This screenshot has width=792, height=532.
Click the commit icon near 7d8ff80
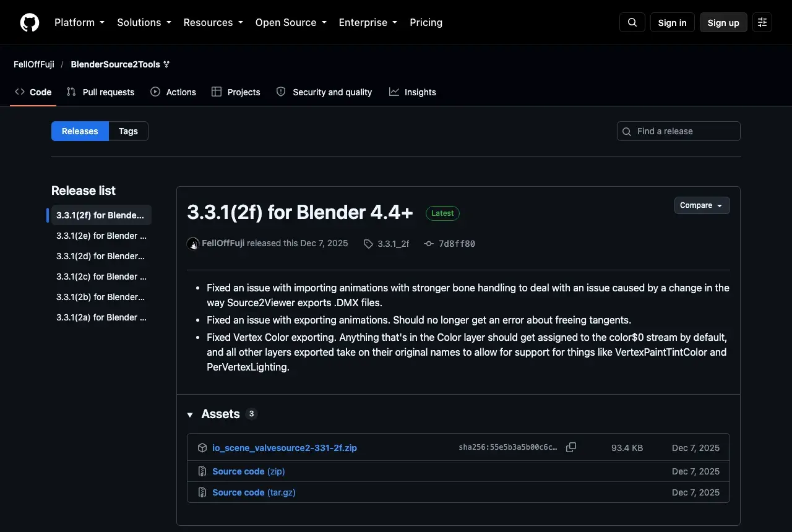429,244
